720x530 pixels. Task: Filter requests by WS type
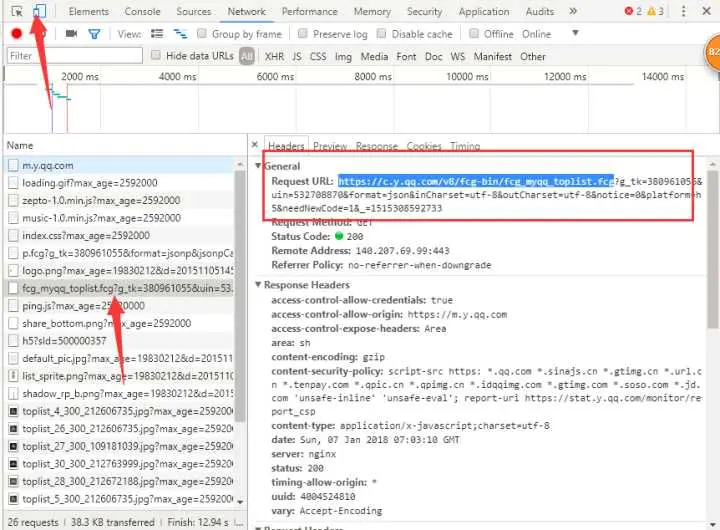[458, 56]
